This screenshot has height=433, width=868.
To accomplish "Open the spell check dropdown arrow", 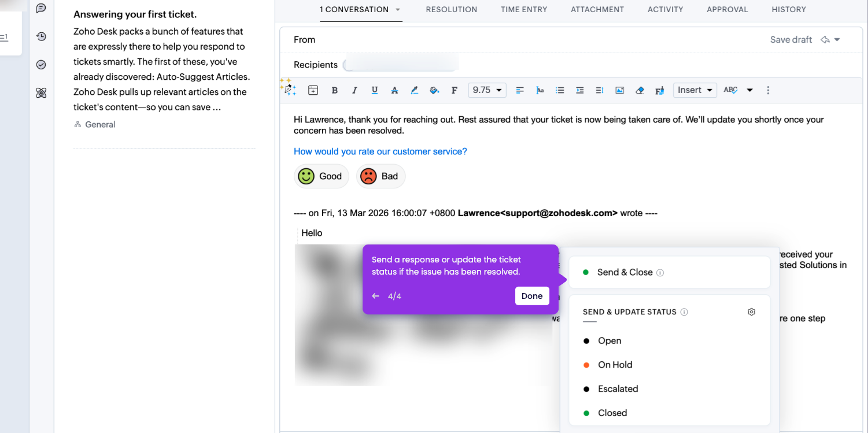I will click(750, 90).
